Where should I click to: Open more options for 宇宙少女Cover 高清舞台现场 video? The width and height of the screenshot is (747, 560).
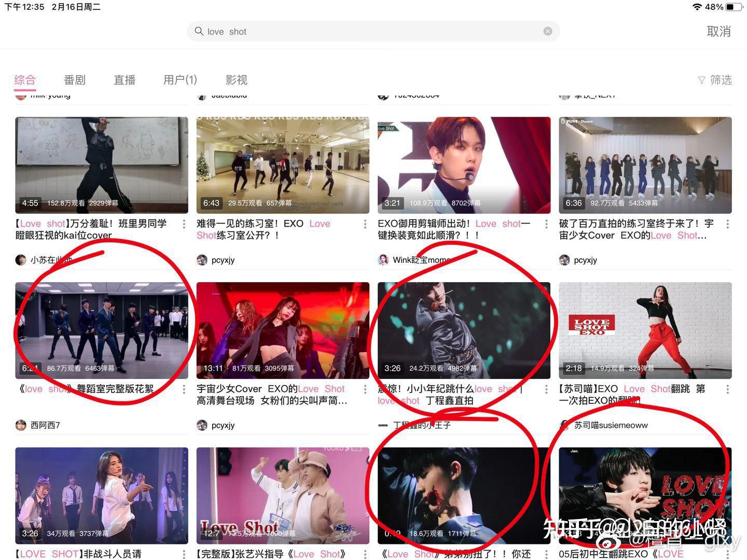coord(365,389)
